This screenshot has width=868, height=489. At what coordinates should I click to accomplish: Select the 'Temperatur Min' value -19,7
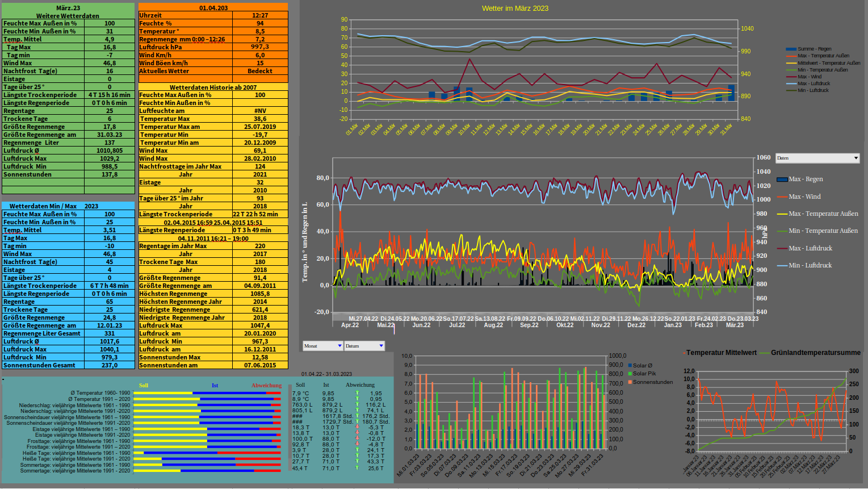click(x=260, y=135)
